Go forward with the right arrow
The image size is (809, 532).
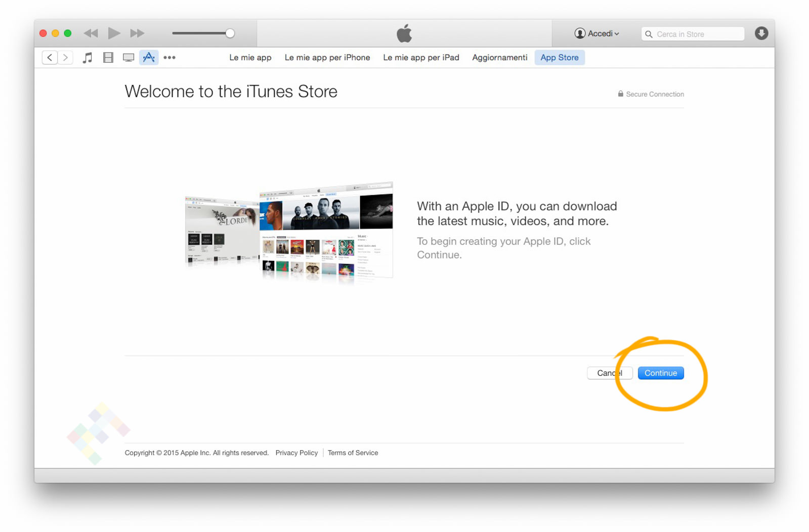point(65,58)
